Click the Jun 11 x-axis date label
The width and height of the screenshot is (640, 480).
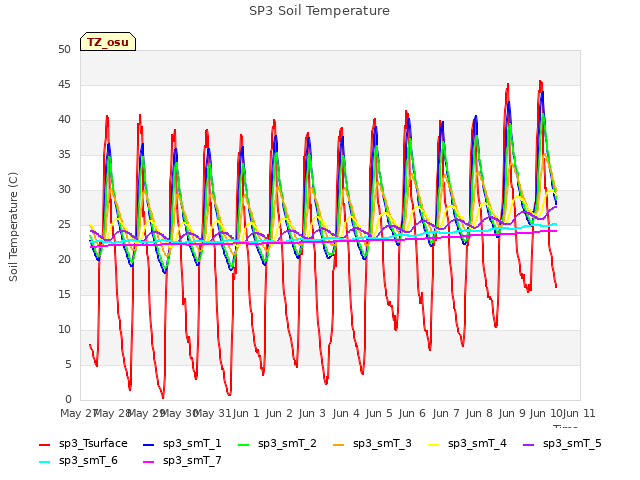tap(579, 413)
